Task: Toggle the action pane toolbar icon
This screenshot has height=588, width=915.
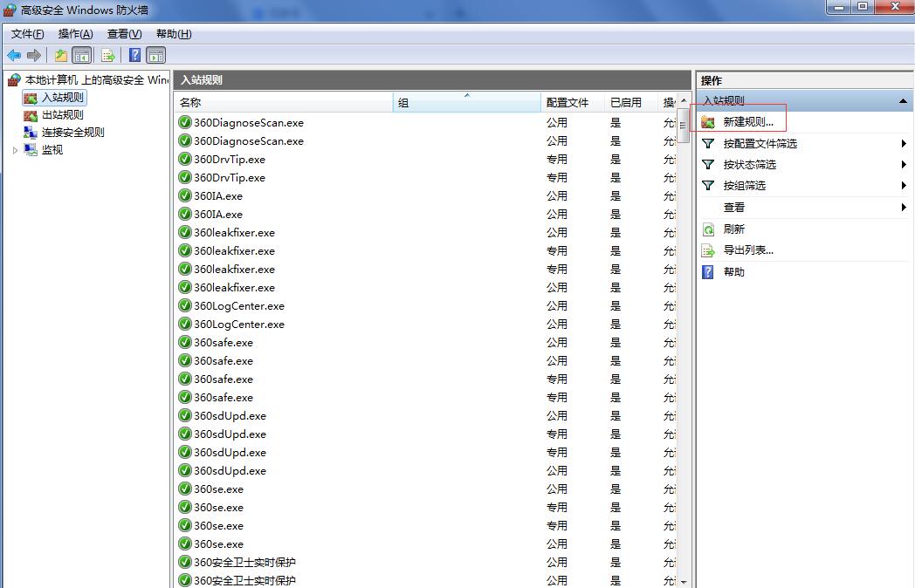Action: point(156,55)
